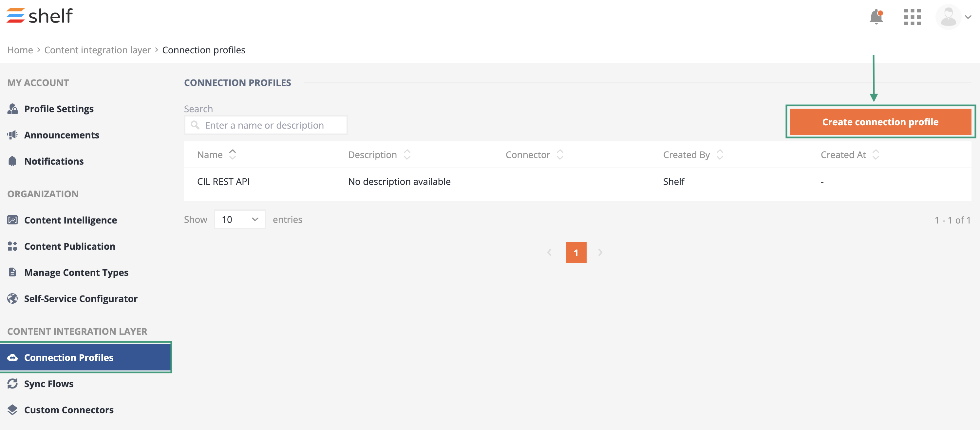The image size is (980, 430).
Task: Sort the table by Name column
Action: (233, 155)
